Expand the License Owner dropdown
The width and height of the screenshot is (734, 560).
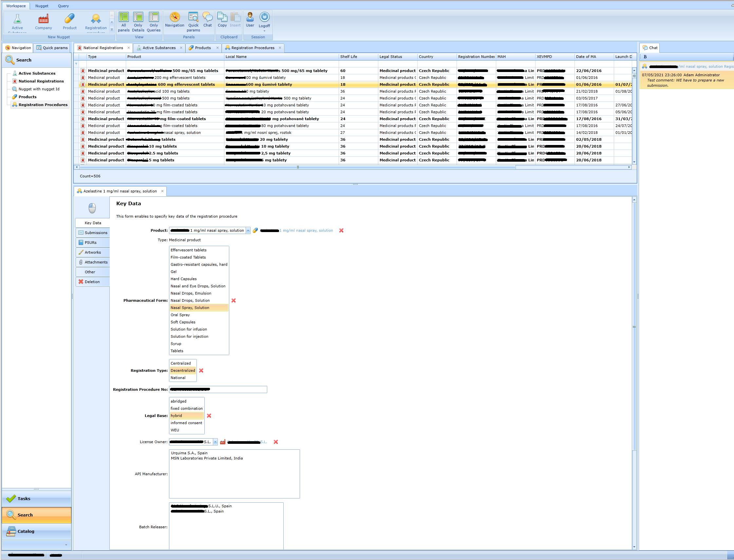[215, 442]
